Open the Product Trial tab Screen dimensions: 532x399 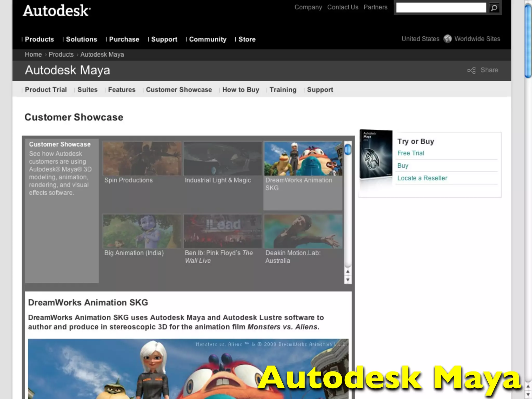(x=46, y=90)
